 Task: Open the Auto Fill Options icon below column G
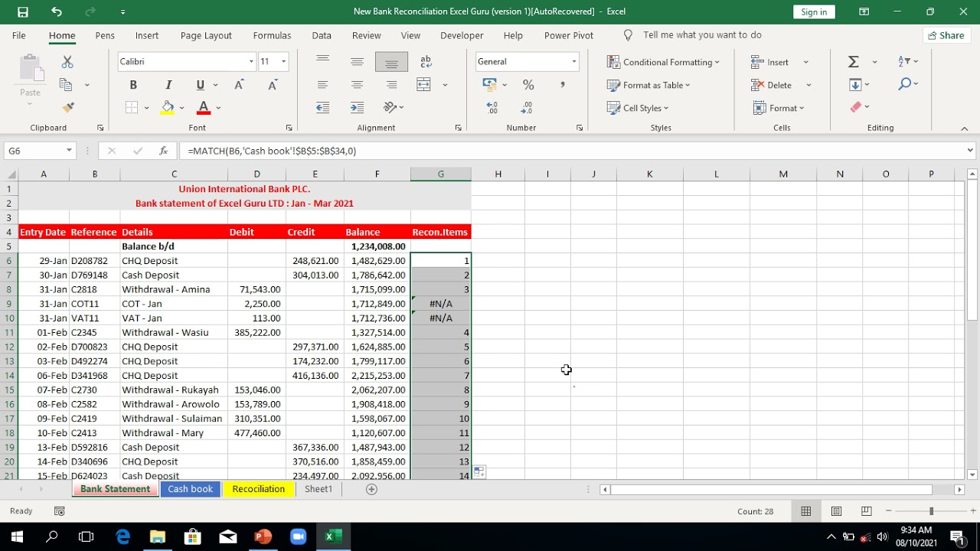click(479, 471)
